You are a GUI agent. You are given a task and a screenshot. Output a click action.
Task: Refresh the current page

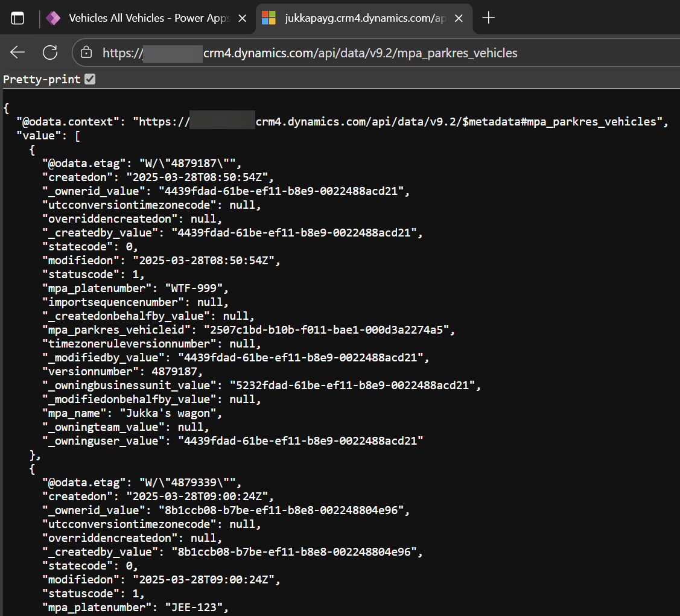[x=50, y=52]
